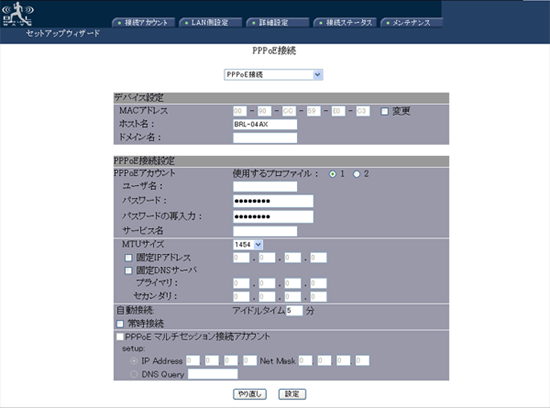Tick the PPPoE マルチセッション接続アカウント checkbox

pyautogui.click(x=120, y=337)
